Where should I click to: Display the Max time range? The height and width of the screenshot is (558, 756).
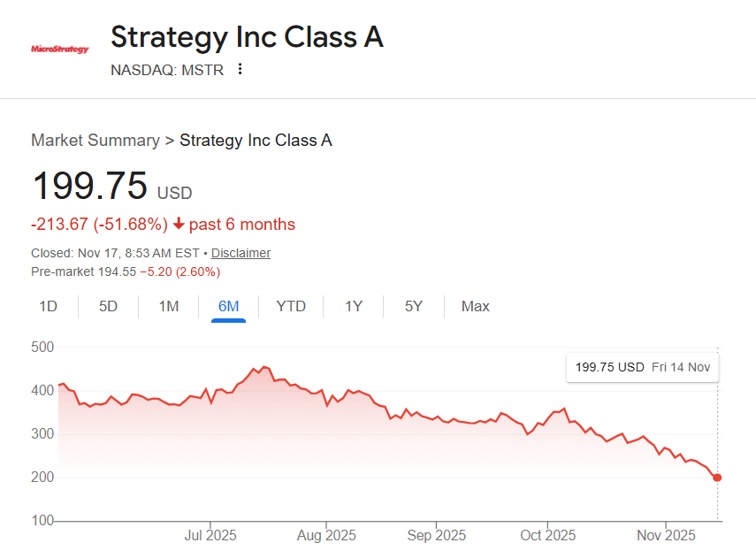475,306
